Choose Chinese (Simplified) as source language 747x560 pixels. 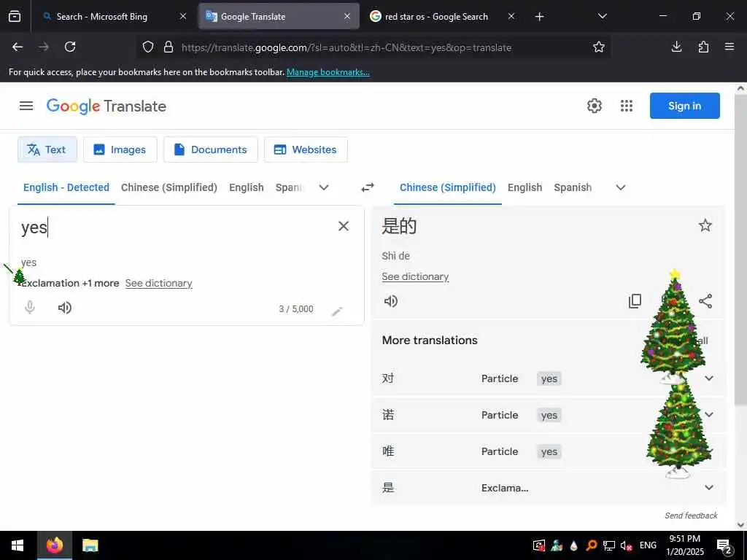(169, 187)
